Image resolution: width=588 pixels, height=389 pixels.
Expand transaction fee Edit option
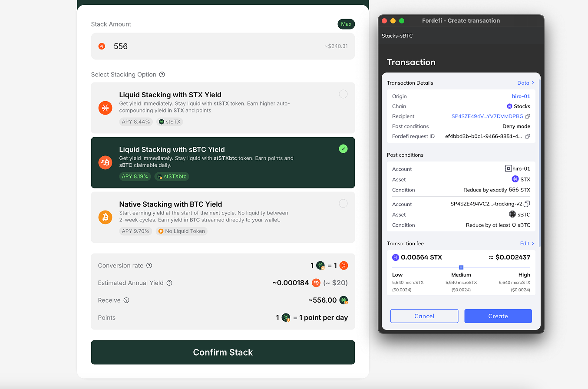click(x=527, y=244)
